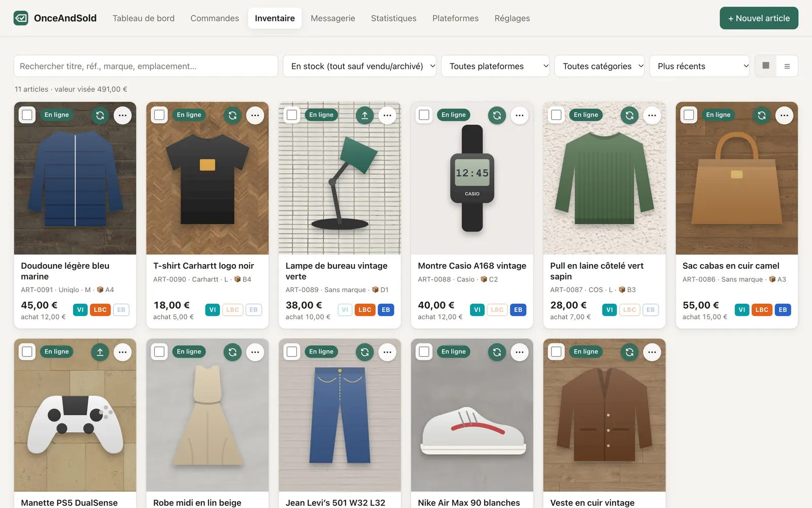Open the Commandes tab
The image size is (812, 508).
[x=215, y=18]
